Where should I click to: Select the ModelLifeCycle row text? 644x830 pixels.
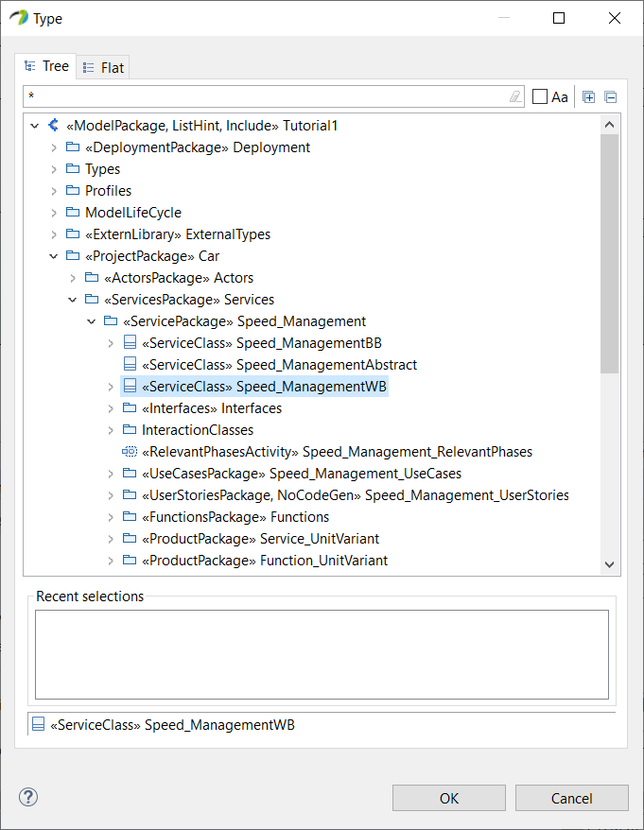click(133, 213)
